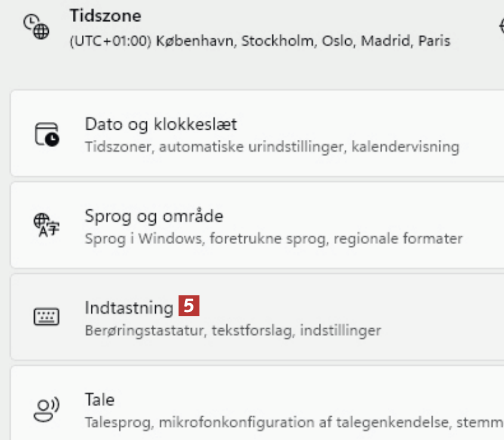Image resolution: width=504 pixels, height=440 pixels.
Task: Click the Sprog og område language icon
Action: point(47,225)
